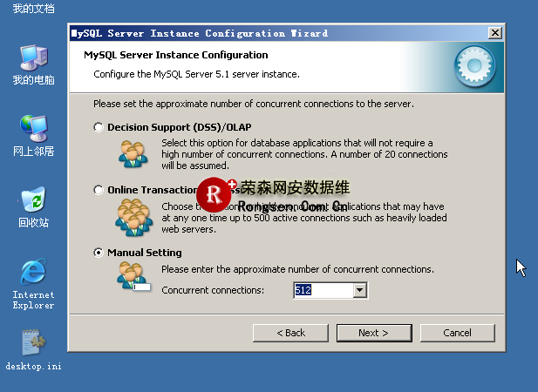Screen dimensions: 538x392
Task: Click the MySQL Server Instance Configuration Wizard title bar
Action: point(262,33)
